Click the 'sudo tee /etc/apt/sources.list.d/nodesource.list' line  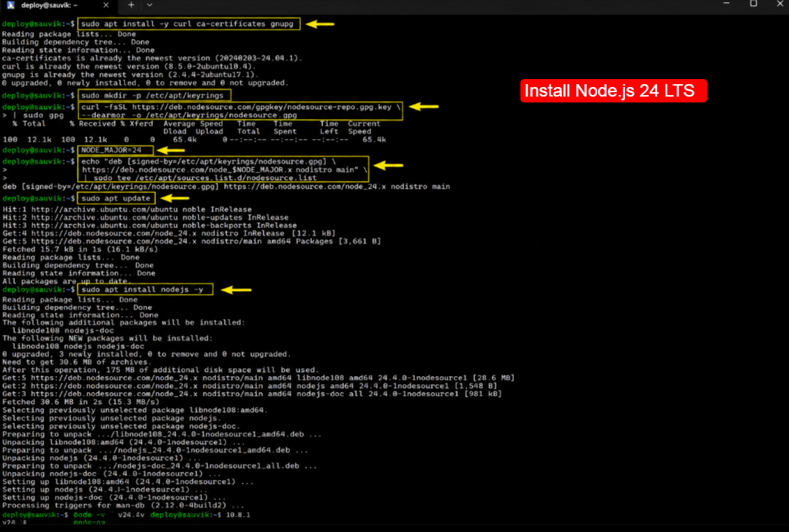pyautogui.click(x=205, y=178)
